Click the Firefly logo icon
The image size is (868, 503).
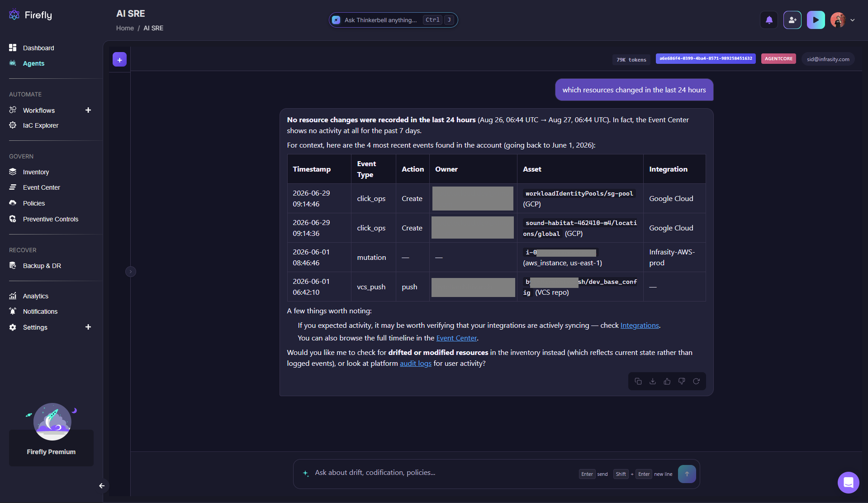14,14
